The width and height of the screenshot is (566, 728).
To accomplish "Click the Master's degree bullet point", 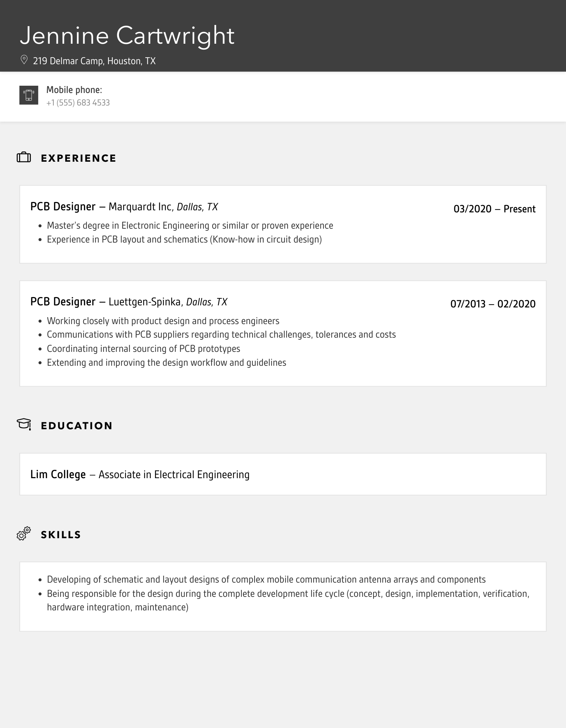I will [x=190, y=226].
